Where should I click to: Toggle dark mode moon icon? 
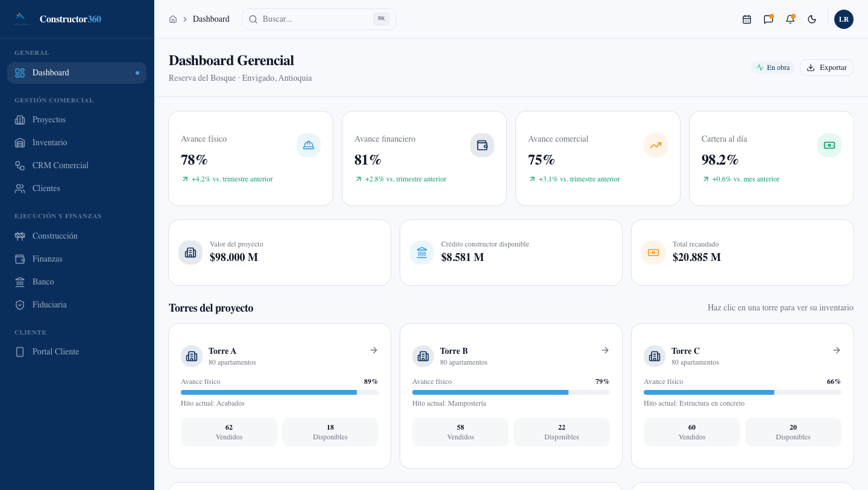[812, 19]
